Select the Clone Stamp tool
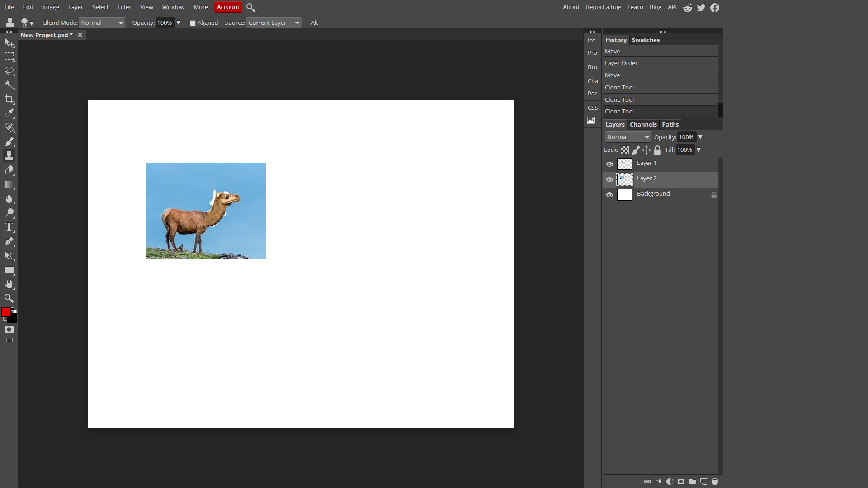 9,156
